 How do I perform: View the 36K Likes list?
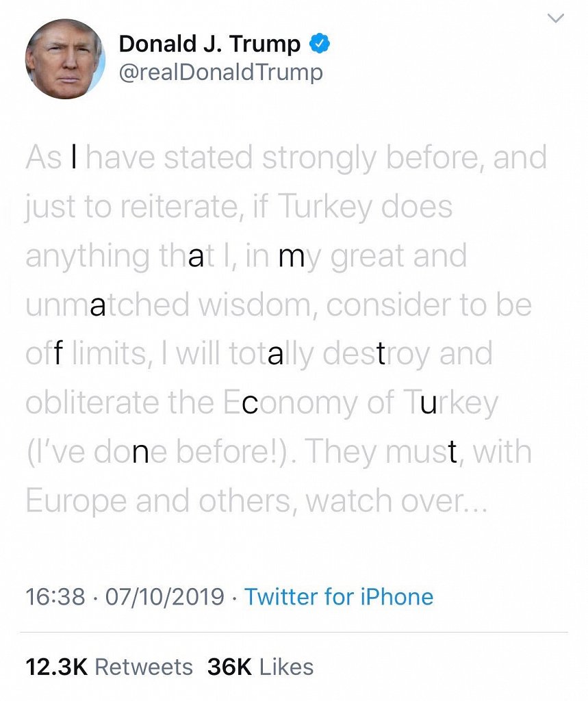pos(260,667)
